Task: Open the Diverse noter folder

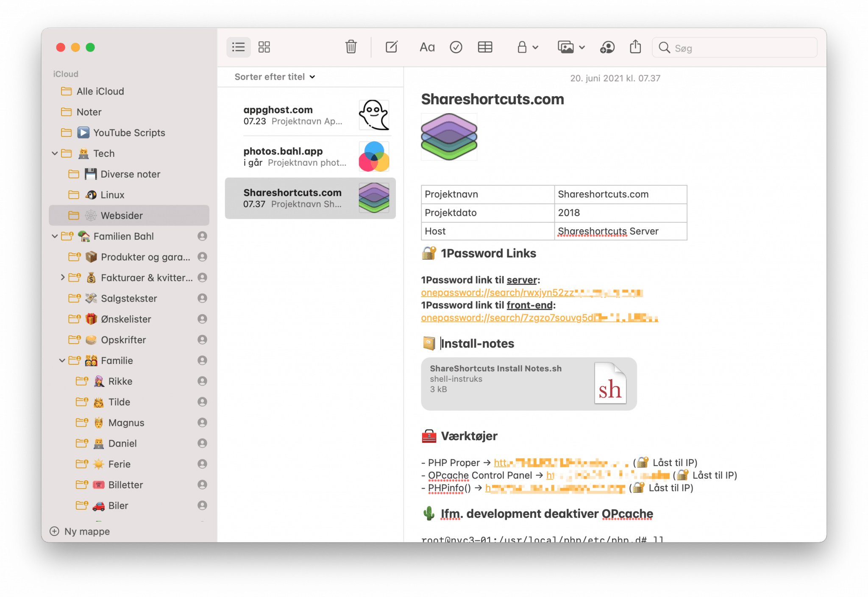Action: tap(129, 174)
